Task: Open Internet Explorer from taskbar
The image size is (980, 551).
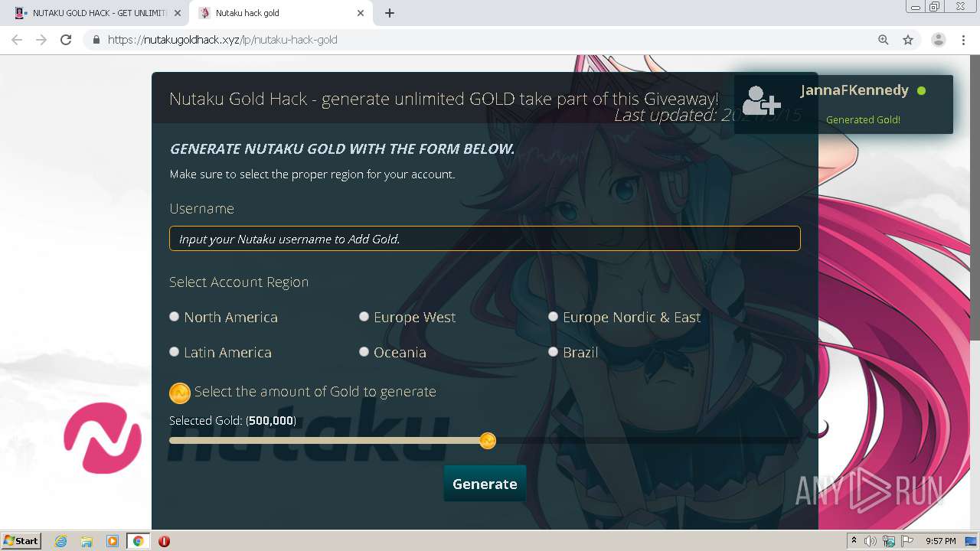Action: 61,541
